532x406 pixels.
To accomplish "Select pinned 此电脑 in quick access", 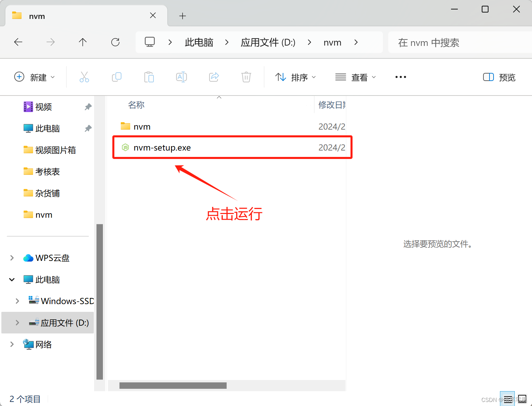I will pyautogui.click(x=47, y=129).
